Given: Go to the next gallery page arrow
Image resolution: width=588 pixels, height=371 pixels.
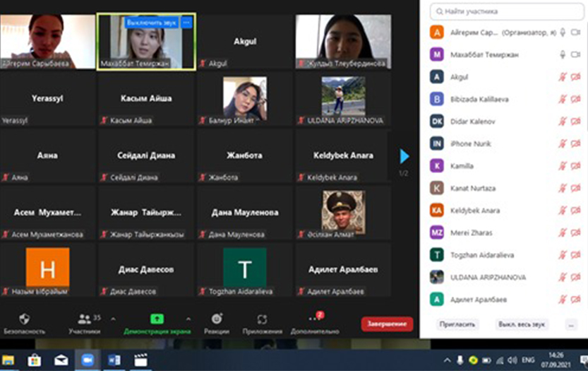Looking at the screenshot, I should [x=404, y=155].
